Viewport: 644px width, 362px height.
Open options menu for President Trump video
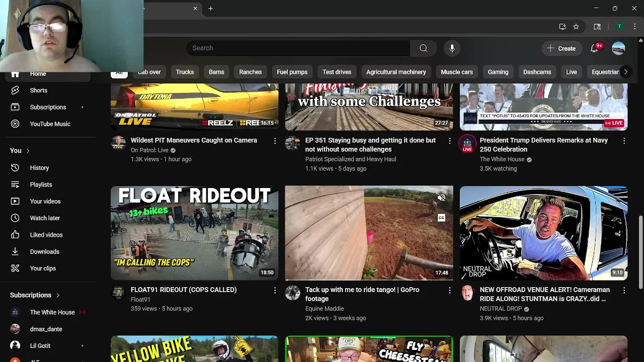[x=624, y=141]
